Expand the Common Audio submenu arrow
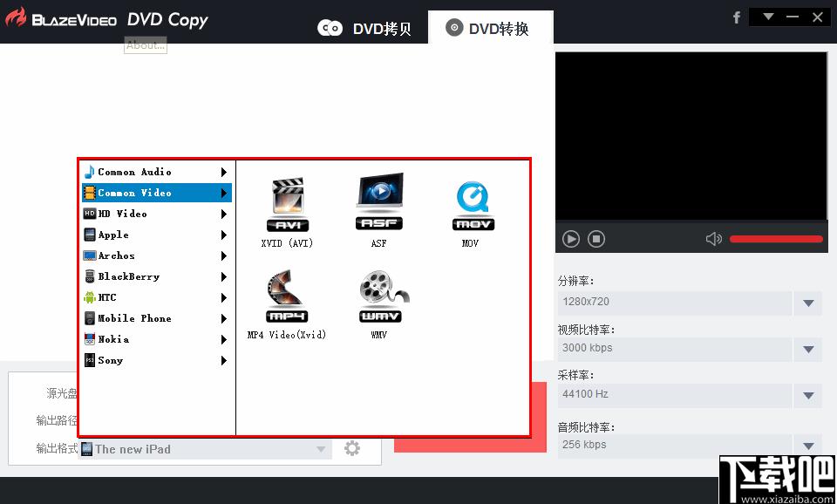Viewport: 837px width, 504px height. coord(224,172)
